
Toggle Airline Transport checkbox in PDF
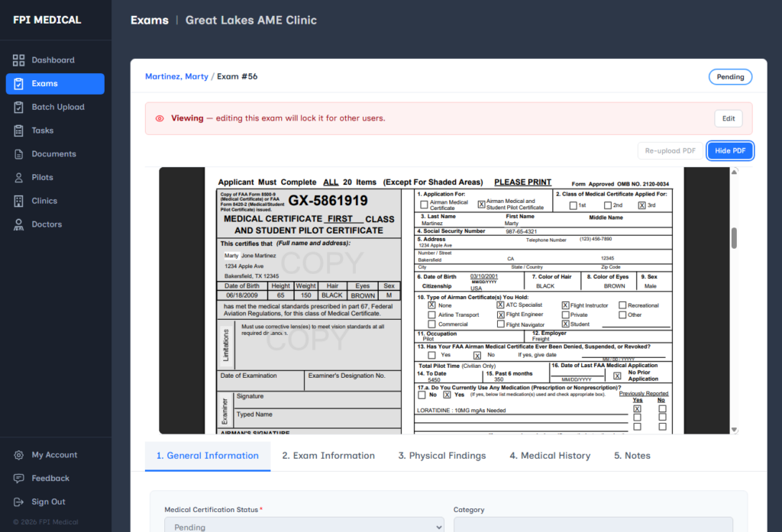point(431,315)
